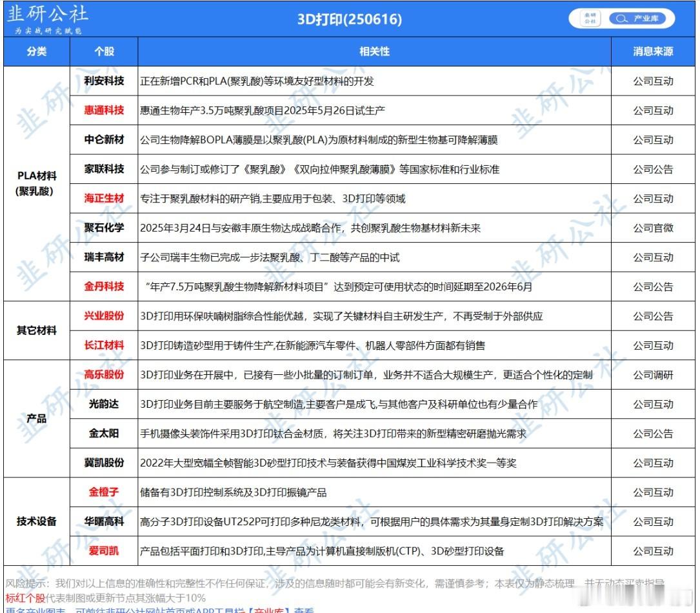Click the search magnifier icon beside 产业库

coord(621,19)
